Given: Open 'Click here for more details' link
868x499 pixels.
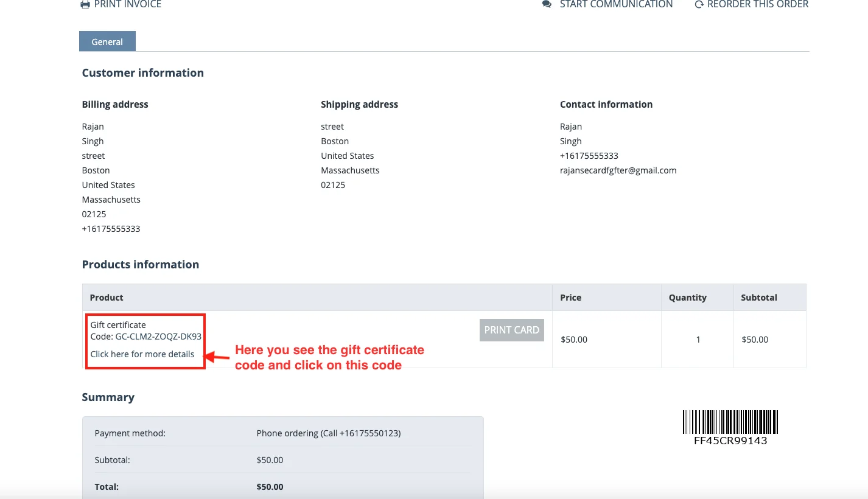Looking at the screenshot, I should click(x=142, y=354).
